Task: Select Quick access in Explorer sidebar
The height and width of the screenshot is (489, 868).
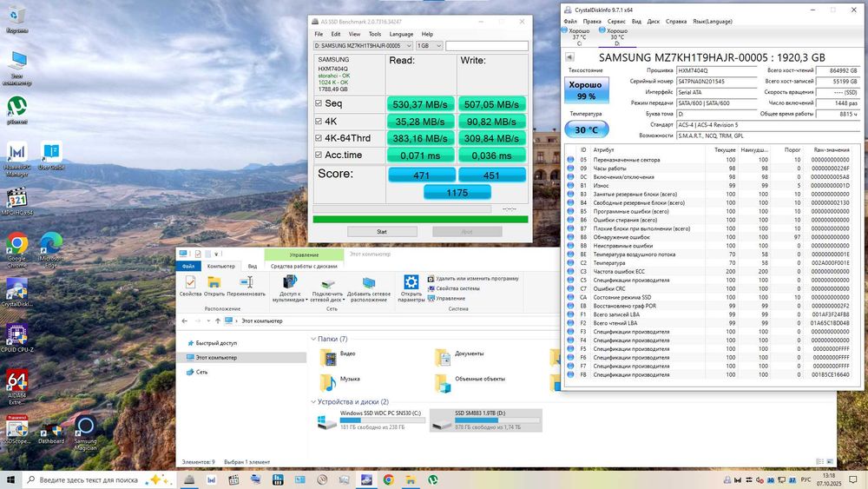Action: [x=212, y=343]
